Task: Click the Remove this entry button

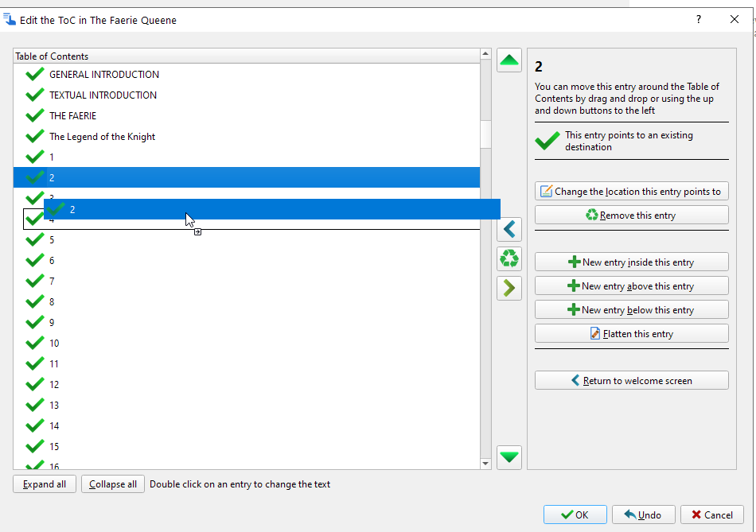Action: (632, 216)
